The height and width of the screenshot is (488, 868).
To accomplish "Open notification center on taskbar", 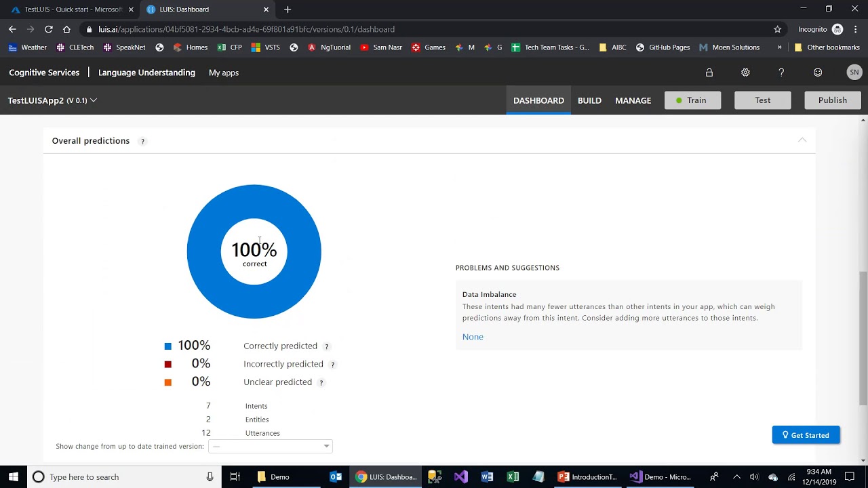I will 850,476.
